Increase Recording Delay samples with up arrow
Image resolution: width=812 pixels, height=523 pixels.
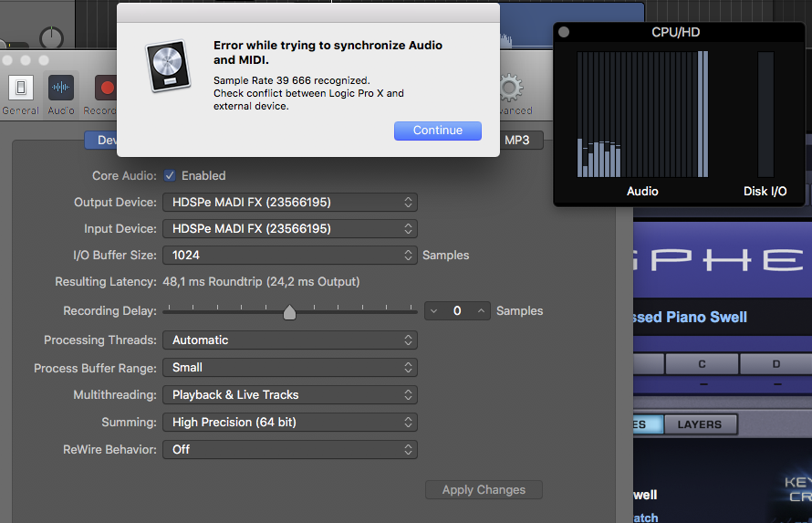[x=481, y=310]
